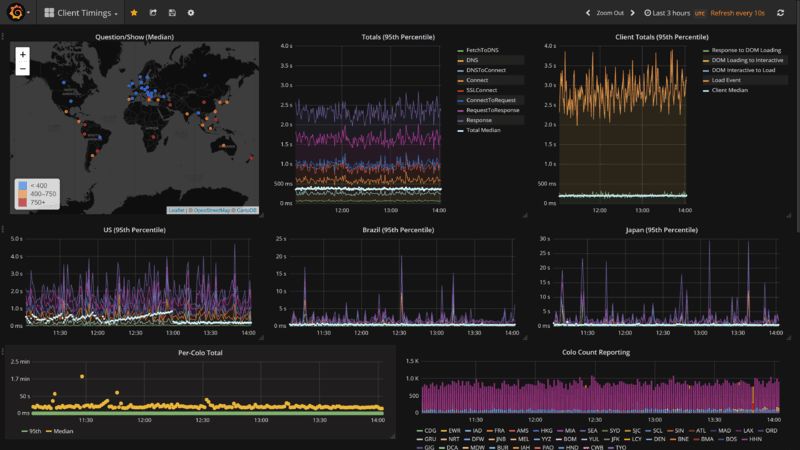This screenshot has height=450, width=800.
Task: Toggle HKG series in Colo Count legend
Action: [x=546, y=431]
